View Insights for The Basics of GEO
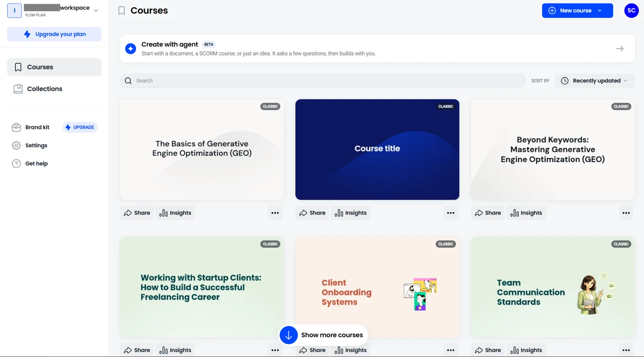This screenshot has width=644, height=357. tap(175, 213)
